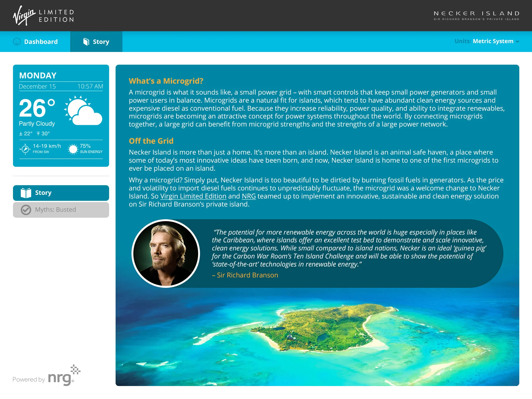Click the Myths: Busted checkmark icon
532x399 pixels.
coord(26,210)
